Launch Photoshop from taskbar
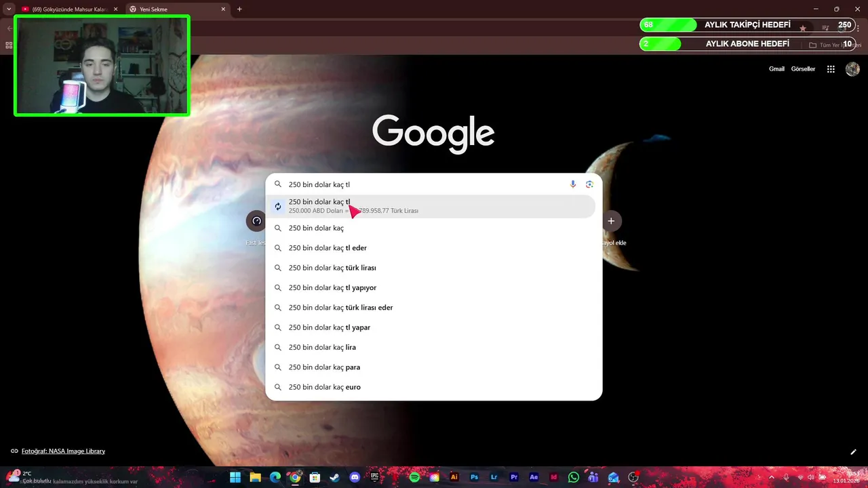 click(474, 477)
